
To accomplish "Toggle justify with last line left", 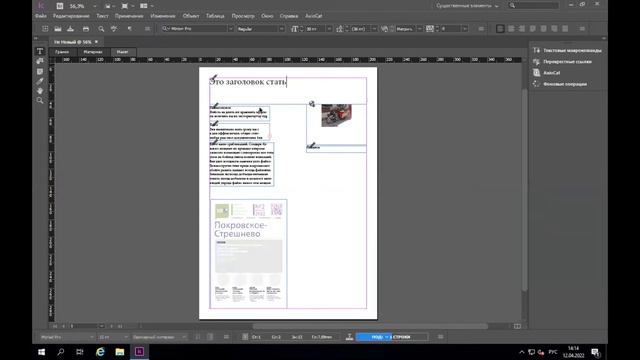I will (x=533, y=29).
